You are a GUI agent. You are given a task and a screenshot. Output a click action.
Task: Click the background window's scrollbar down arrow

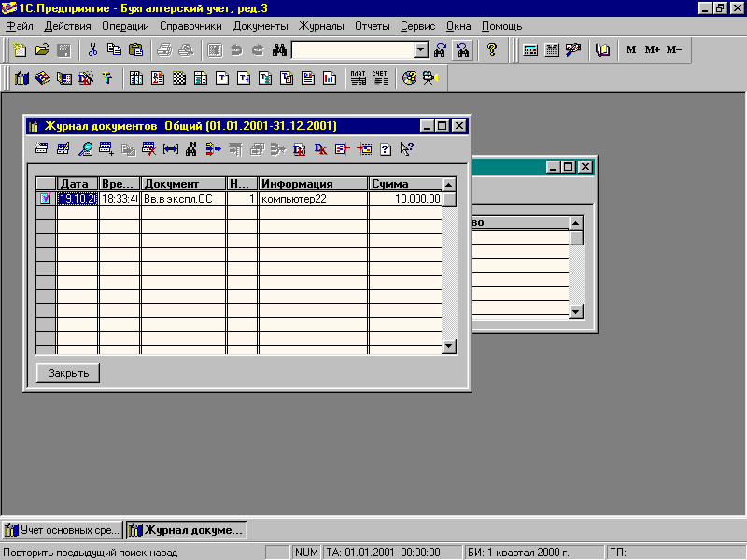(x=576, y=312)
